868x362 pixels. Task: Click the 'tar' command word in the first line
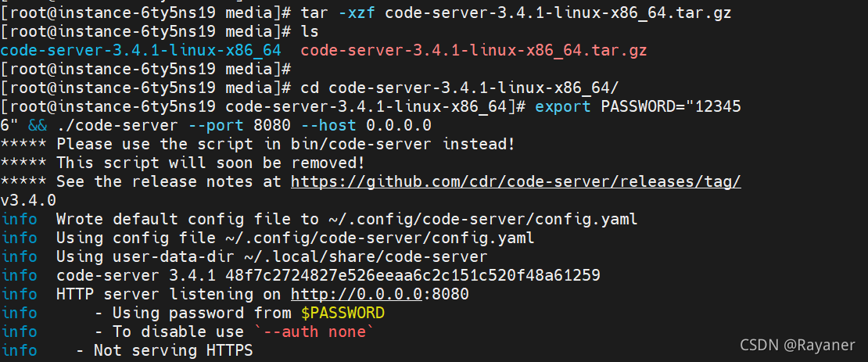point(314,13)
